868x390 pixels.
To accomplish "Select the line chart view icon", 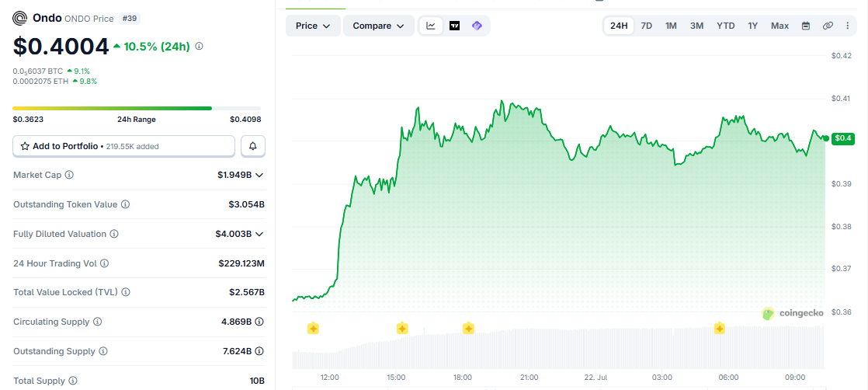I will click(x=431, y=26).
